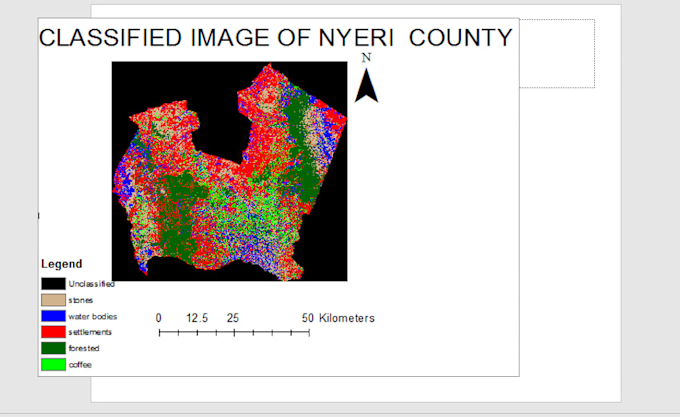Click the scale bar line

(x=234, y=332)
